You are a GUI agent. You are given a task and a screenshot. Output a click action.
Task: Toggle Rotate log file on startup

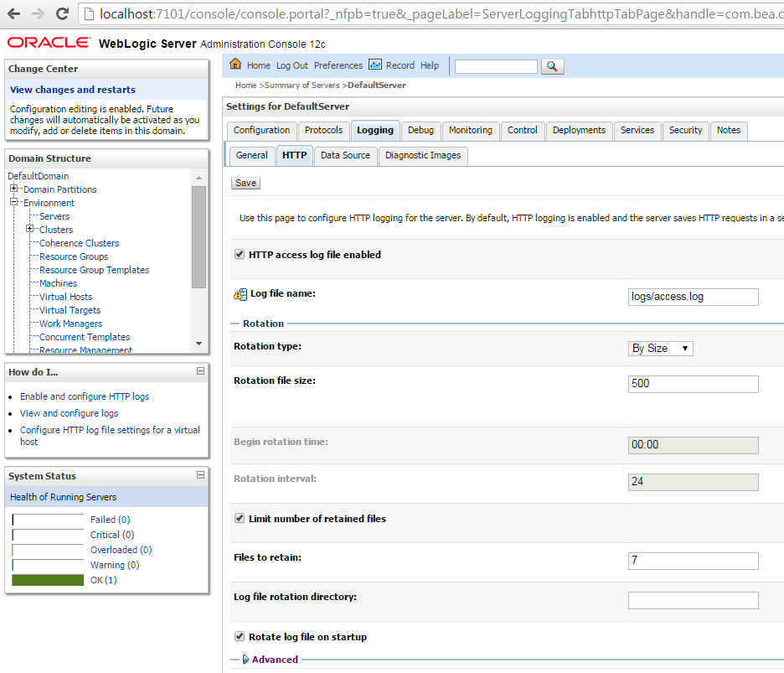(x=240, y=636)
